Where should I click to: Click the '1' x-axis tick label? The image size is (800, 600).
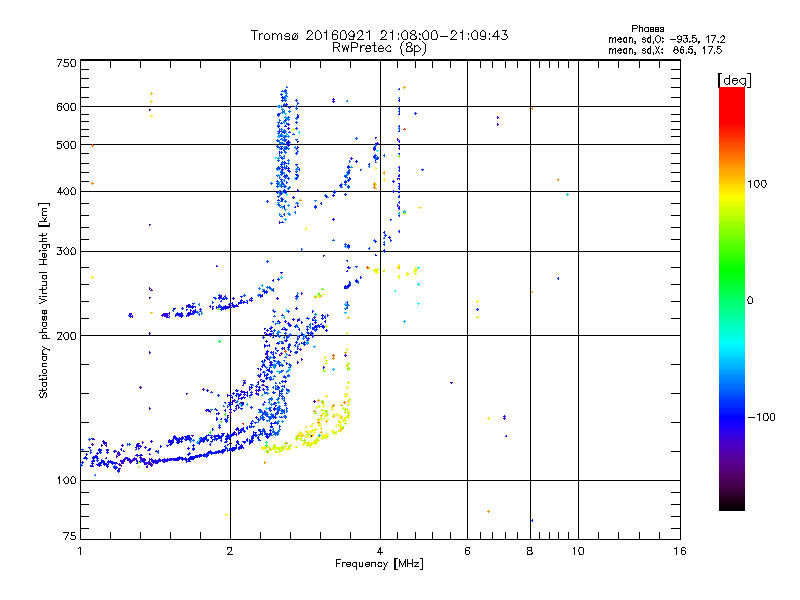[x=80, y=551]
